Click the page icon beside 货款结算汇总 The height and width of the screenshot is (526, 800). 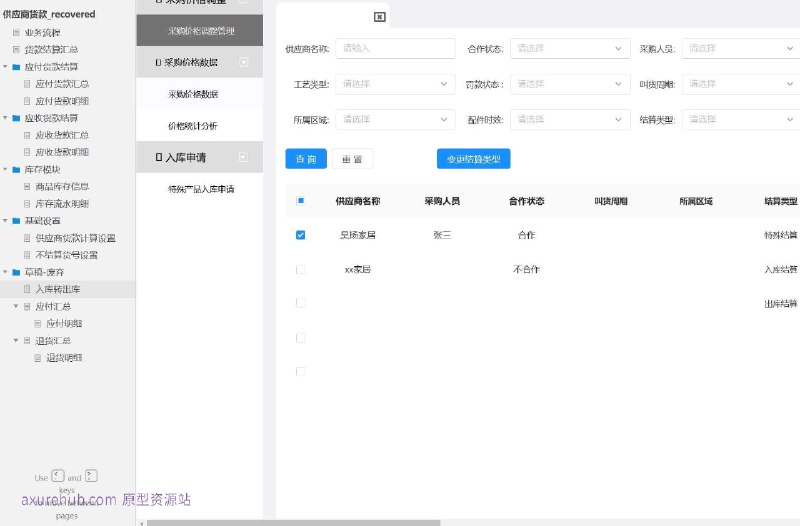(16, 49)
